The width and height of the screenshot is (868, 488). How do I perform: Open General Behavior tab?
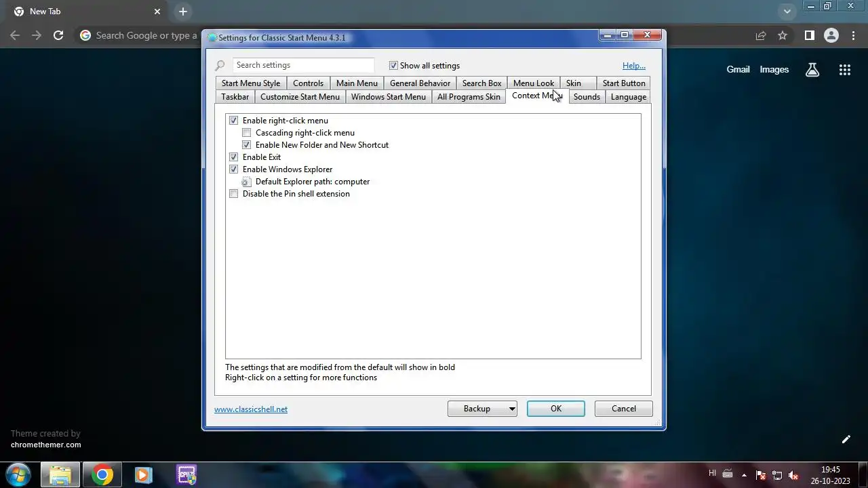pyautogui.click(x=420, y=83)
